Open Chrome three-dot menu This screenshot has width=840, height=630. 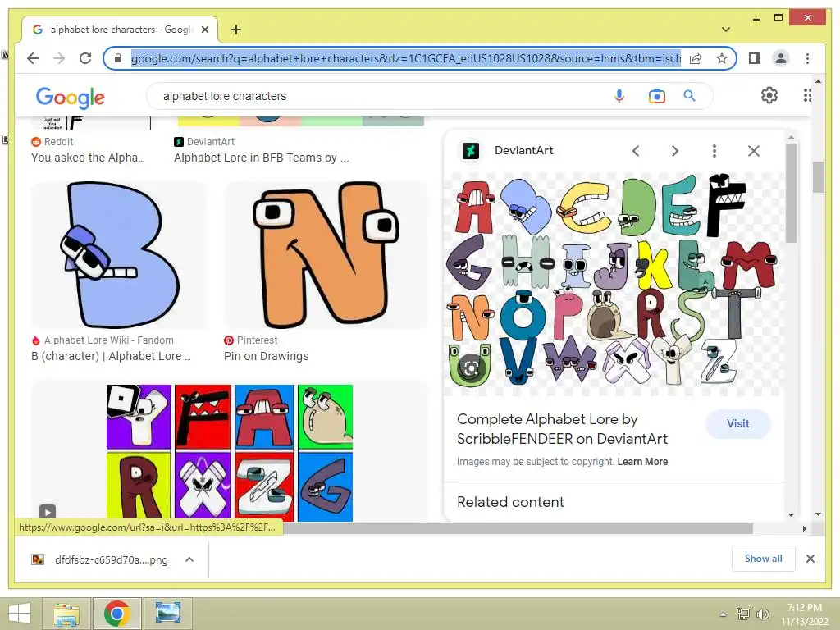807,58
